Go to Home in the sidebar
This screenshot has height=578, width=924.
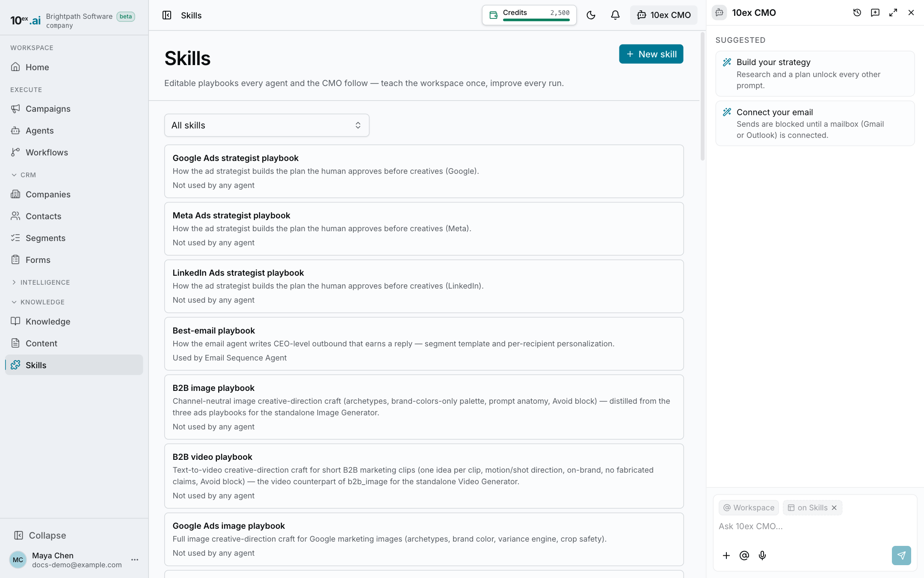pos(74,67)
